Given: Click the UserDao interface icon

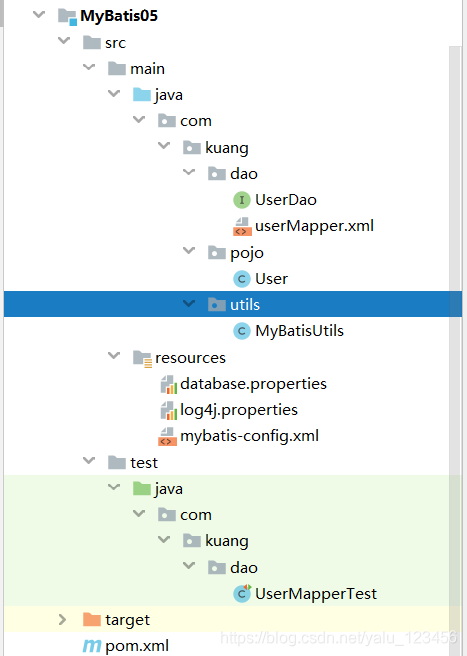Looking at the screenshot, I should pyautogui.click(x=241, y=200).
